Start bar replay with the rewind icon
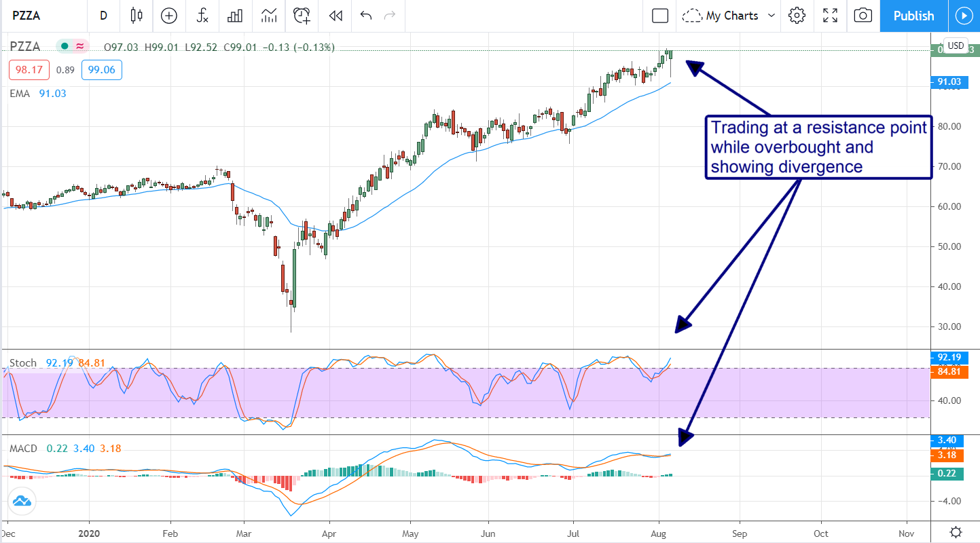Screen dimensions: 980x543 click(335, 16)
